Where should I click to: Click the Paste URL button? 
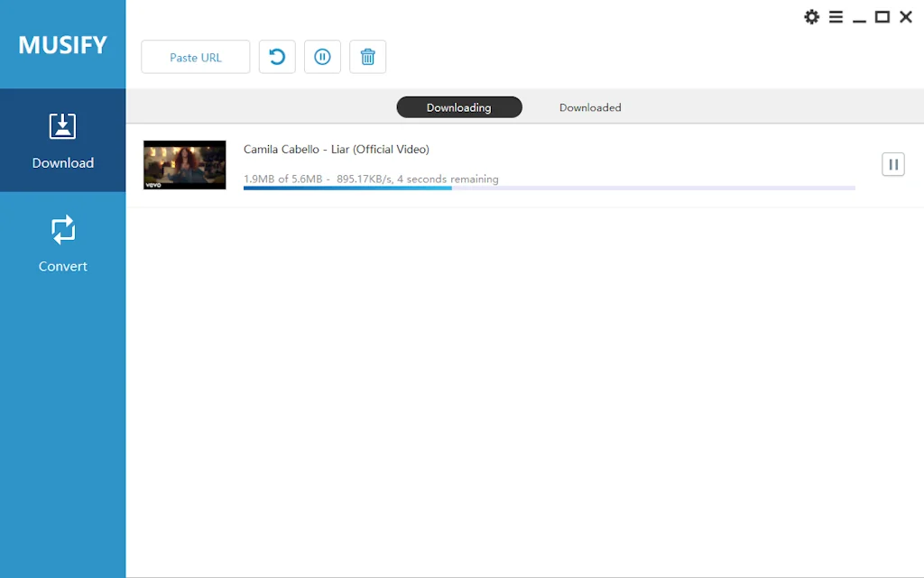tap(195, 57)
